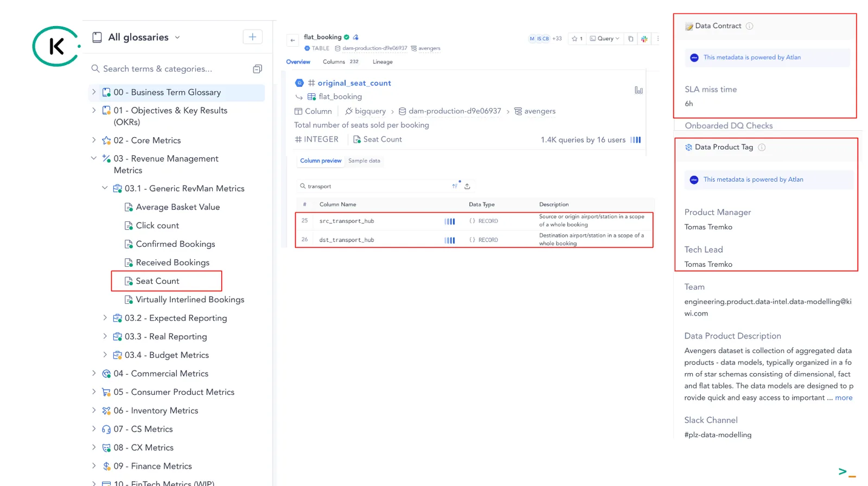The width and height of the screenshot is (868, 486).
Task: Click the announcement icon beside flat_booking title
Action: pyautogui.click(x=356, y=37)
